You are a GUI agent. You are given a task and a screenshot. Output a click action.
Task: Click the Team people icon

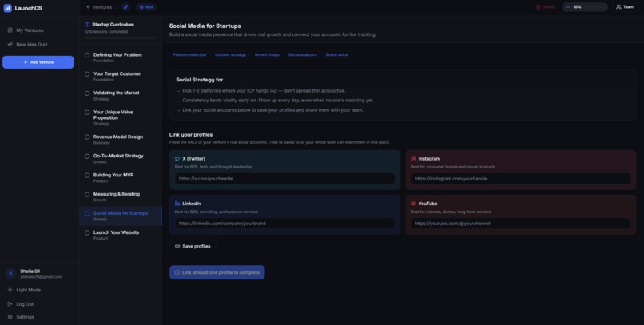coord(618,7)
